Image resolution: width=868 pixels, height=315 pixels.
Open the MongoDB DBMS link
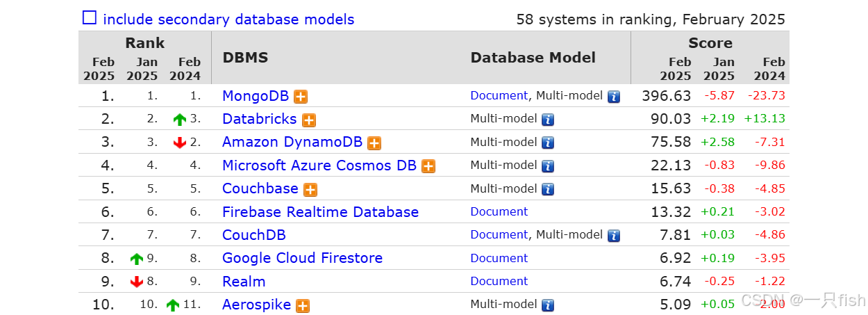pos(256,96)
